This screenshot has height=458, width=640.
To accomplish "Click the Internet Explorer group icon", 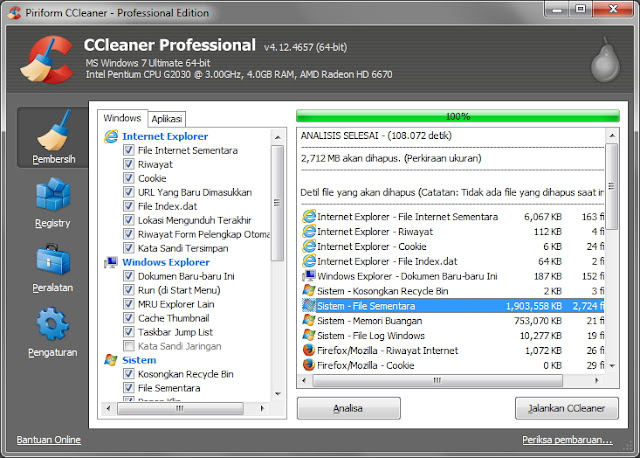I will coord(111,136).
